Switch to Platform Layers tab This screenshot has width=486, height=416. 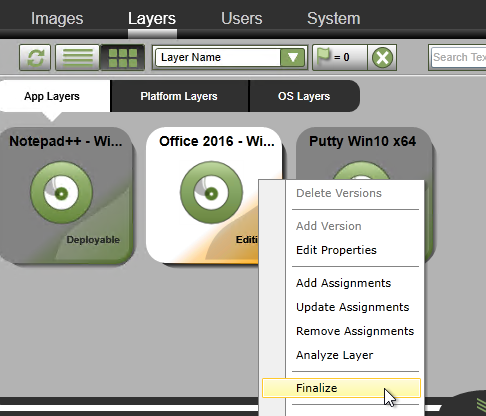(179, 96)
